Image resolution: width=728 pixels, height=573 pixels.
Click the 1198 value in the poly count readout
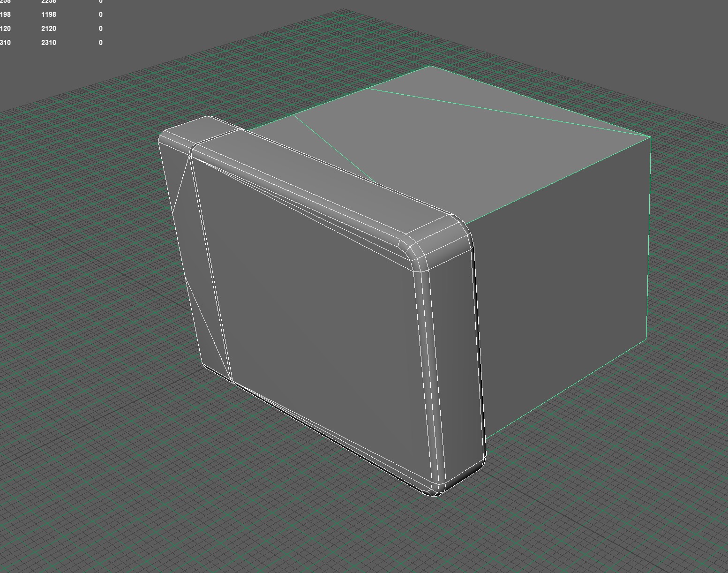tap(49, 15)
